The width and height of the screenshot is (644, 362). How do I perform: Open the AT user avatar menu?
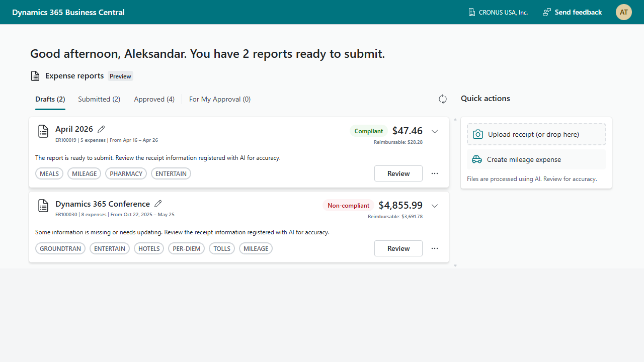coord(624,12)
